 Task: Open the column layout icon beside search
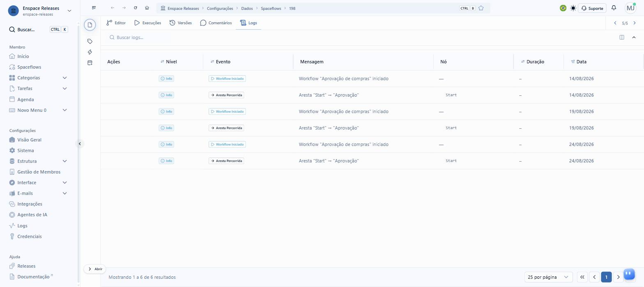tap(622, 37)
